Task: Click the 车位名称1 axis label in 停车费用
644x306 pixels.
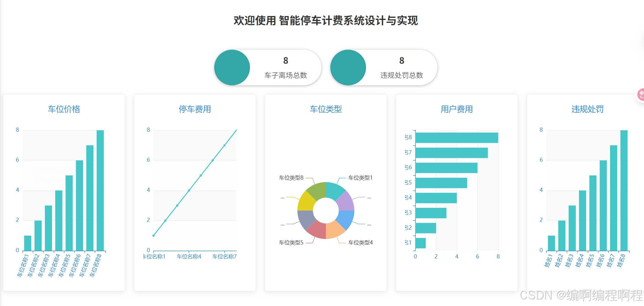Action: point(154,256)
